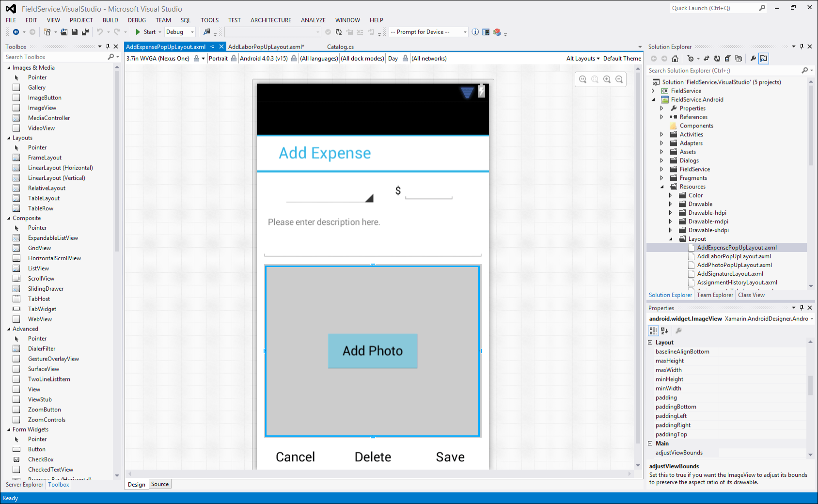Click the Save All toolbar icon
Image resolution: width=818 pixels, height=504 pixels.
85,32
